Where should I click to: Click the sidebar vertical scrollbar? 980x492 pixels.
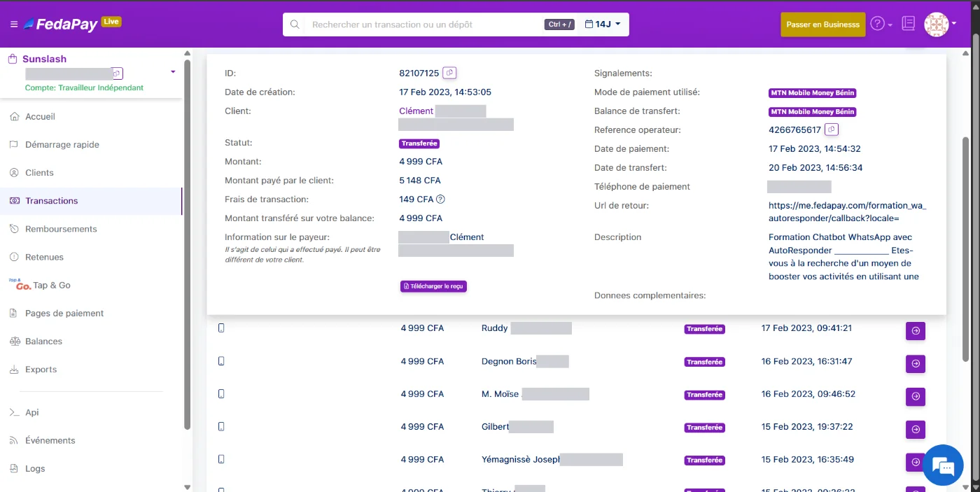[x=187, y=243]
